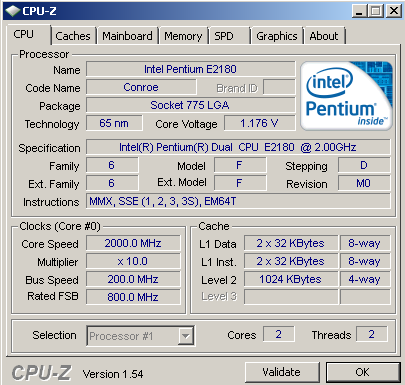The image size is (405, 385).
Task: Click the 'Clocks (Core #0)' group label
Action: pos(60,226)
